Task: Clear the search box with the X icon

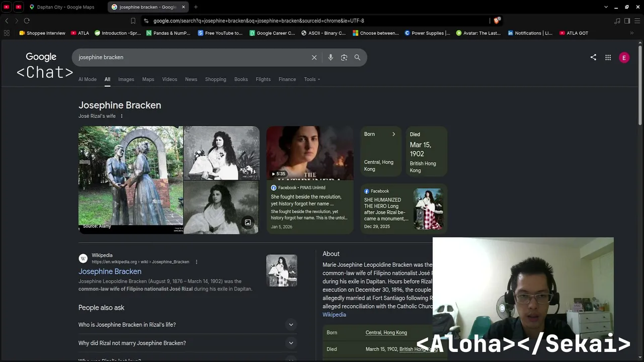Action: [x=314, y=57]
